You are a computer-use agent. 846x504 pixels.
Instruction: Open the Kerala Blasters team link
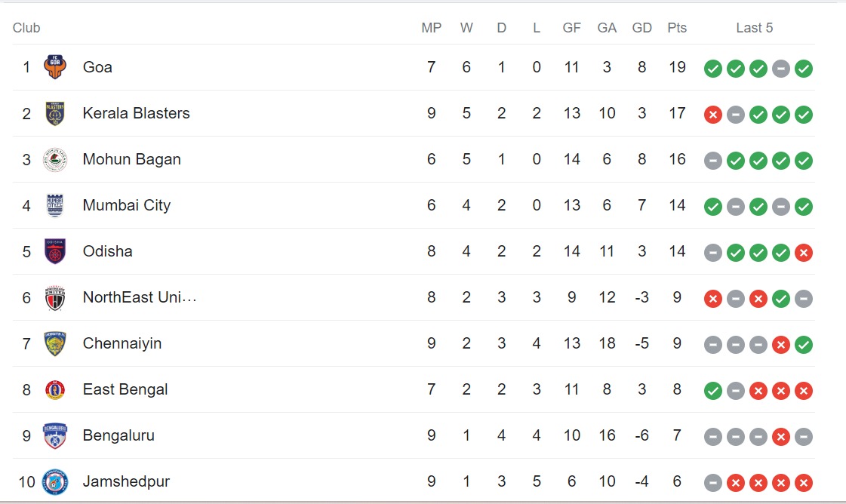coord(136,113)
